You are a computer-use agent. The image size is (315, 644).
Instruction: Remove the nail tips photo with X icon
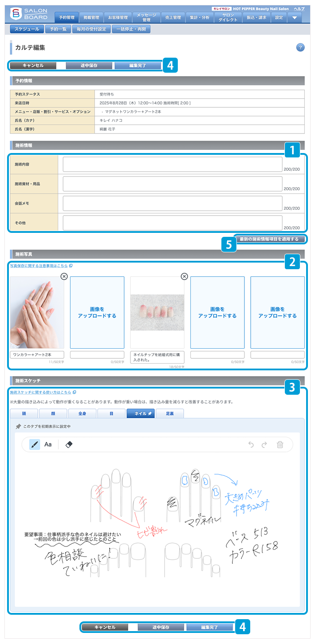(185, 276)
